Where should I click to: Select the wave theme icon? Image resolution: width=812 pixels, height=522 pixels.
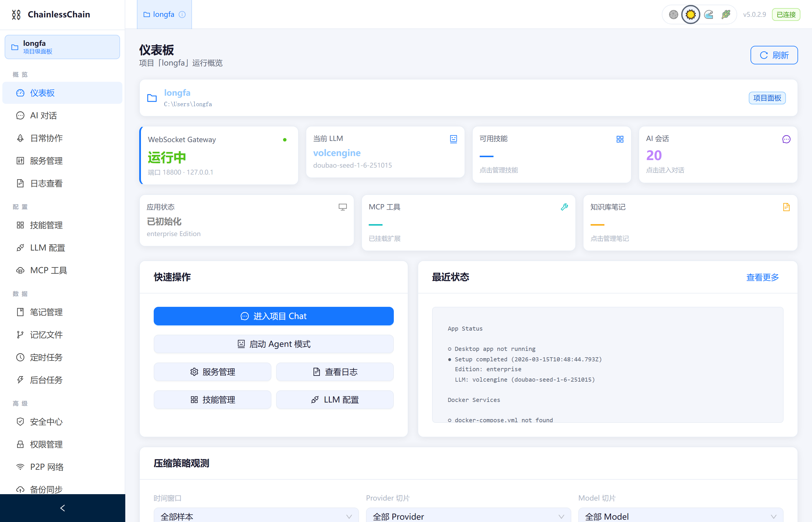click(709, 14)
